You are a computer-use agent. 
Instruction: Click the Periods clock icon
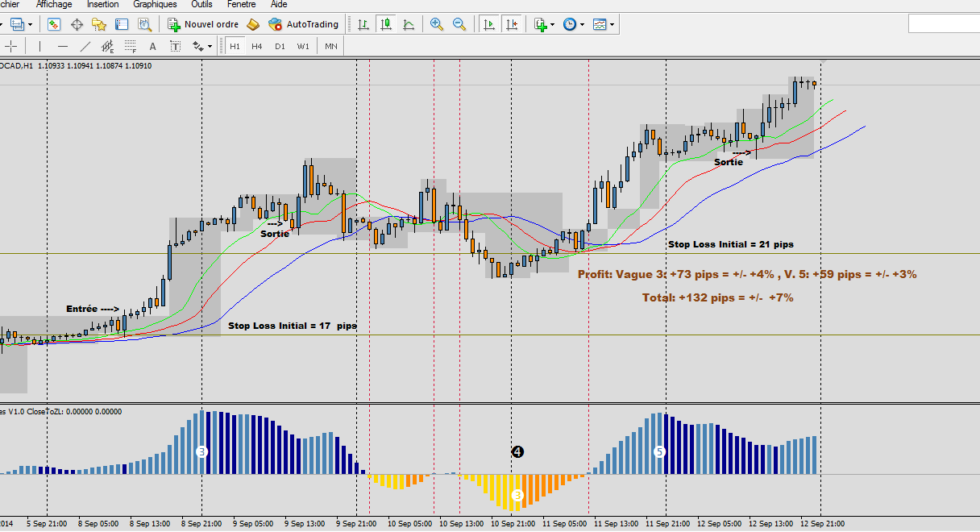tap(570, 24)
